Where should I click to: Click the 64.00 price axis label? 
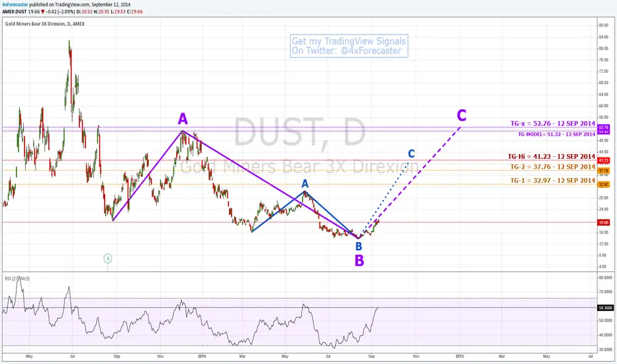coord(603,95)
